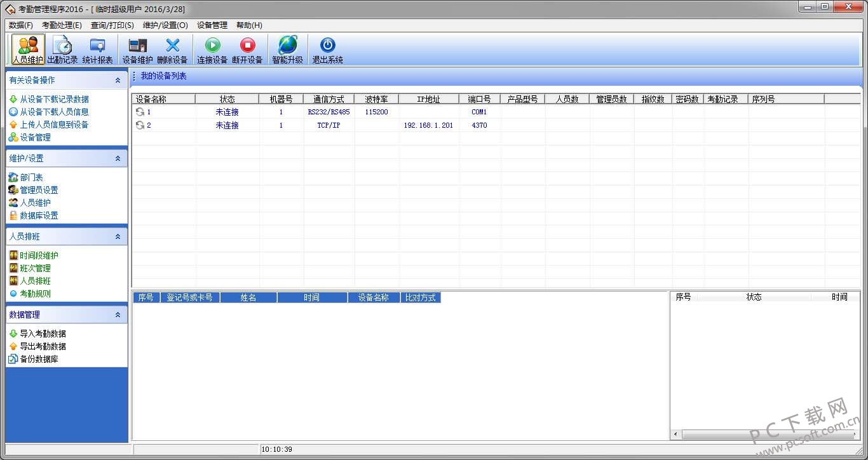
Task: Click 状态 column header in device list
Action: (x=227, y=99)
